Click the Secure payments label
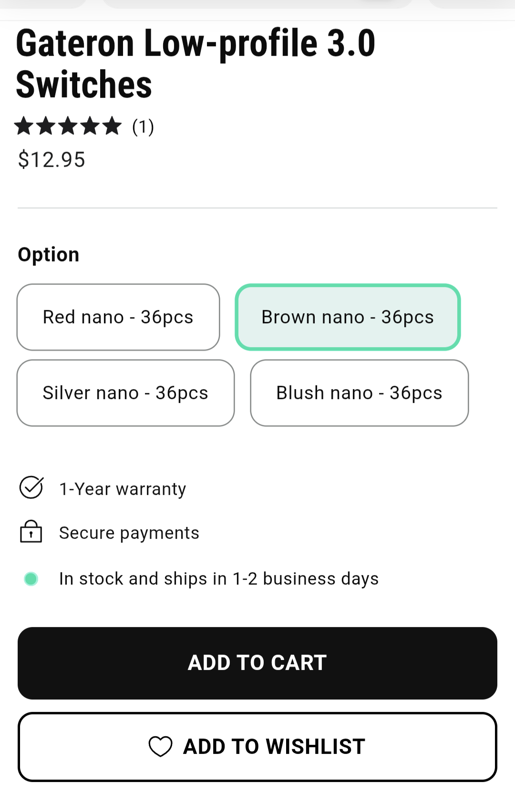The width and height of the screenshot is (515, 812). click(x=129, y=533)
